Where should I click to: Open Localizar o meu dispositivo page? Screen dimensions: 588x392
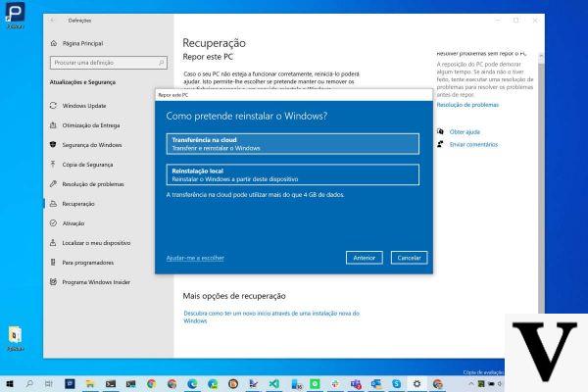96,243
